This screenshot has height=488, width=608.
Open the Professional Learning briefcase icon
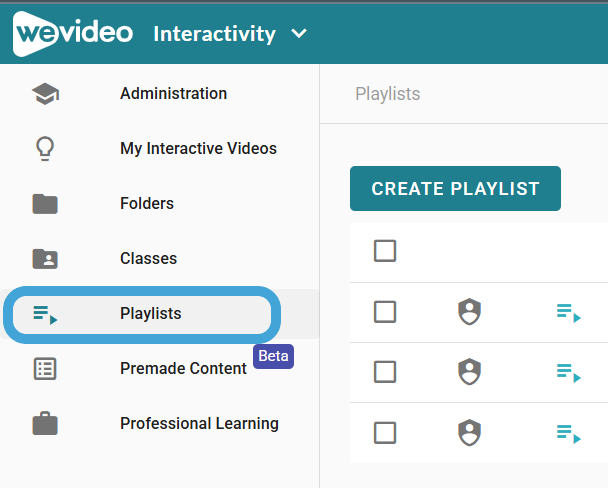click(x=45, y=423)
